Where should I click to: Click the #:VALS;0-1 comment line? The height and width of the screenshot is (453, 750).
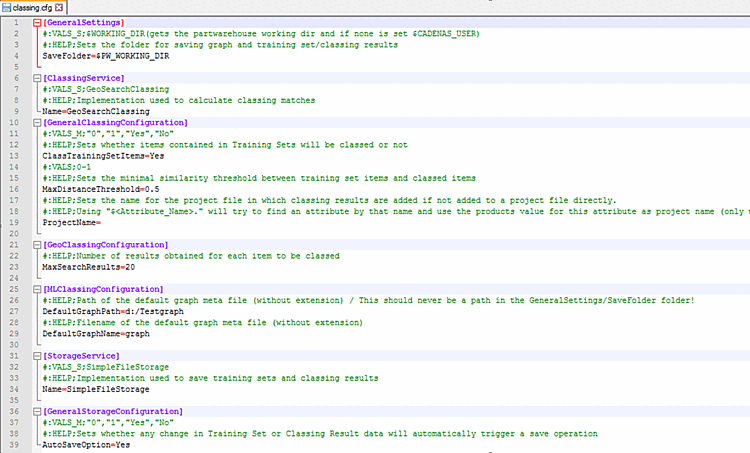tap(66, 167)
